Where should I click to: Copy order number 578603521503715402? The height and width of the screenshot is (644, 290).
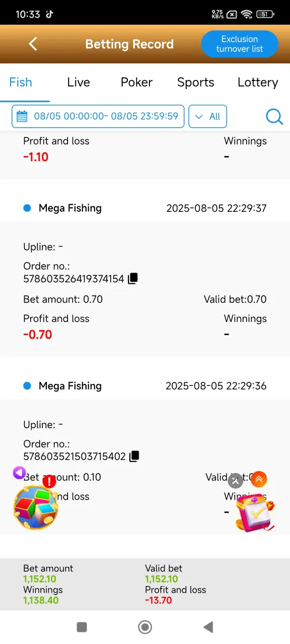coord(134,456)
